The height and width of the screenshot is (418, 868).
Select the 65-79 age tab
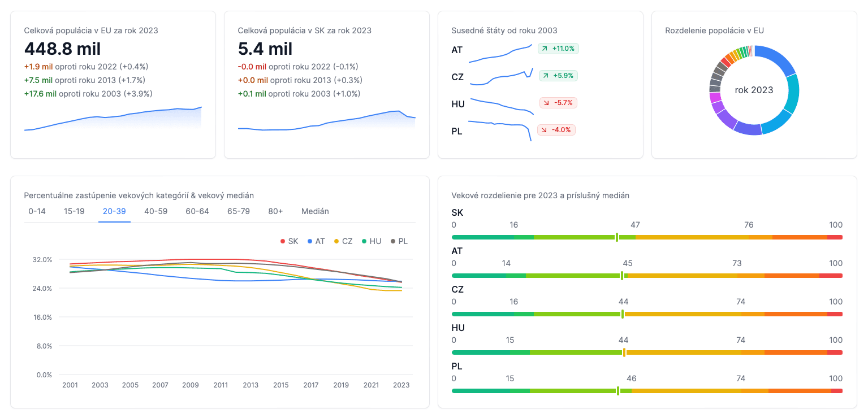(x=239, y=211)
